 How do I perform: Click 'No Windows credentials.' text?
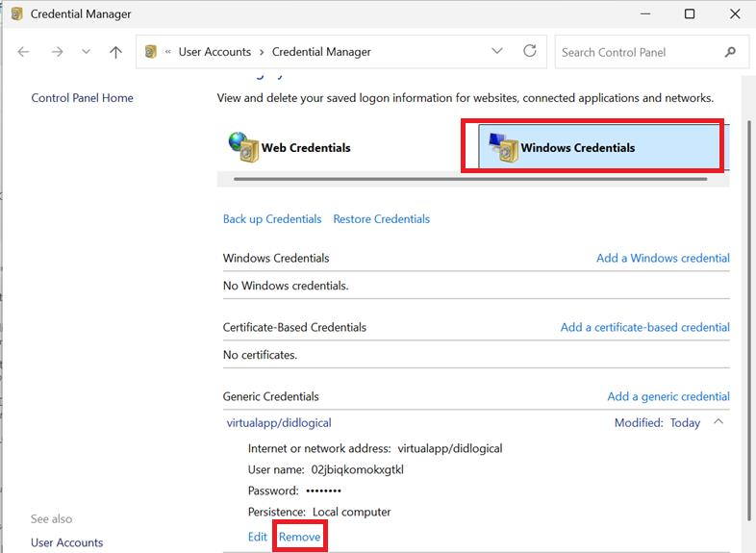pyautogui.click(x=286, y=286)
